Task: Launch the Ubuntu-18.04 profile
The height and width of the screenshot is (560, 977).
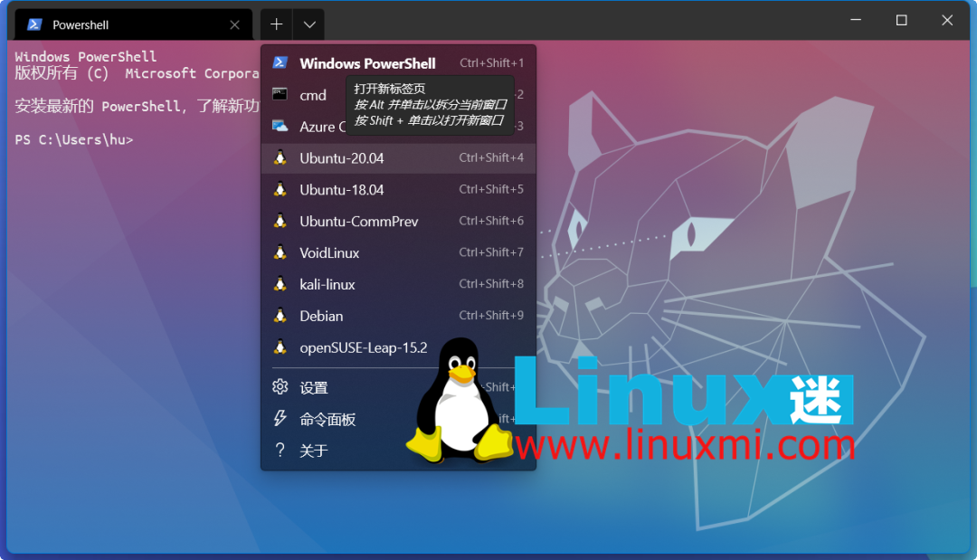Action: point(399,189)
